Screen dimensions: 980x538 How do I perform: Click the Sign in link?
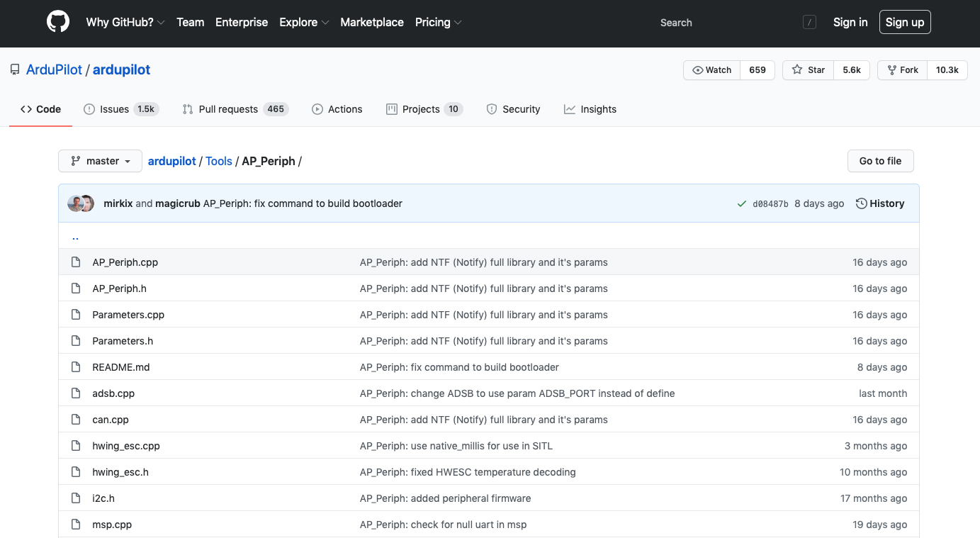(850, 22)
